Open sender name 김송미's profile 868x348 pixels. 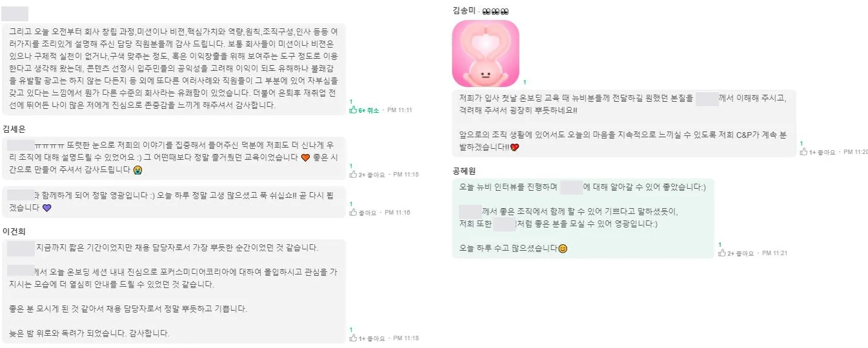465,11
